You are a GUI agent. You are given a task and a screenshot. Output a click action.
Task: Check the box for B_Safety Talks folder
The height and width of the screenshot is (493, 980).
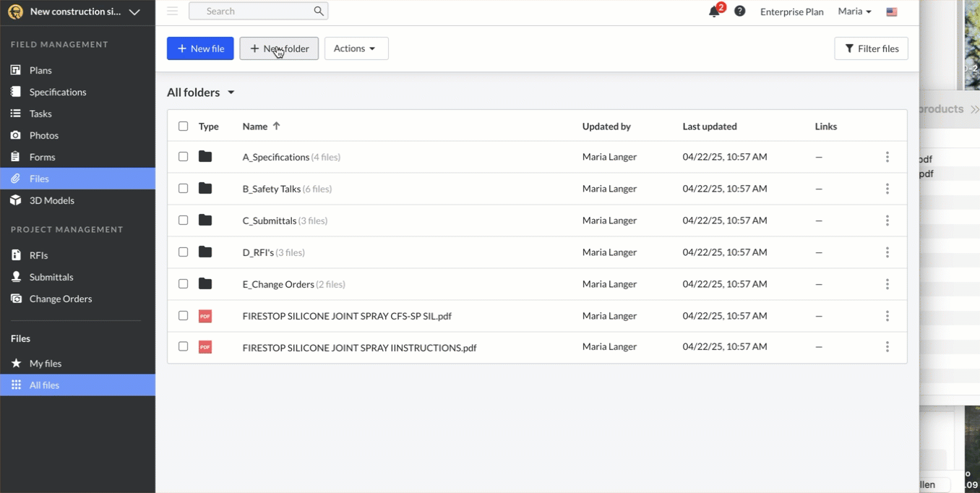(184, 189)
